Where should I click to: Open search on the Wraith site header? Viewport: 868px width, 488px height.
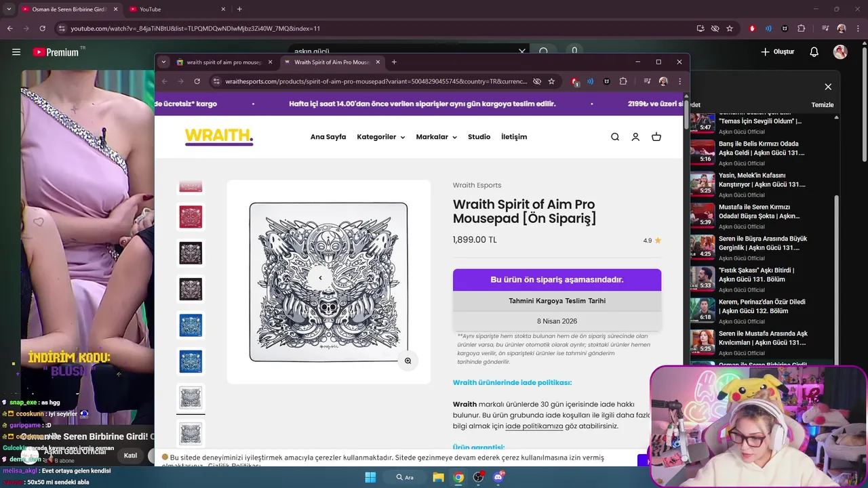click(x=615, y=137)
